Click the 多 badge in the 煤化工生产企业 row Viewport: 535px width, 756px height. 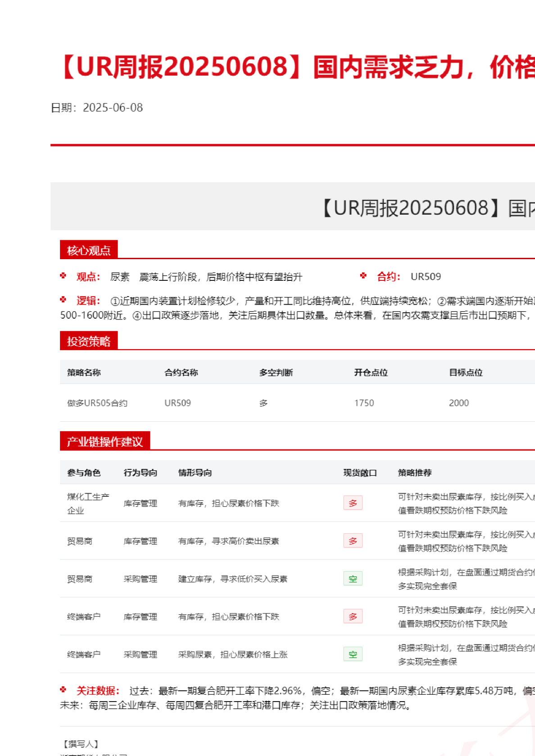353,503
